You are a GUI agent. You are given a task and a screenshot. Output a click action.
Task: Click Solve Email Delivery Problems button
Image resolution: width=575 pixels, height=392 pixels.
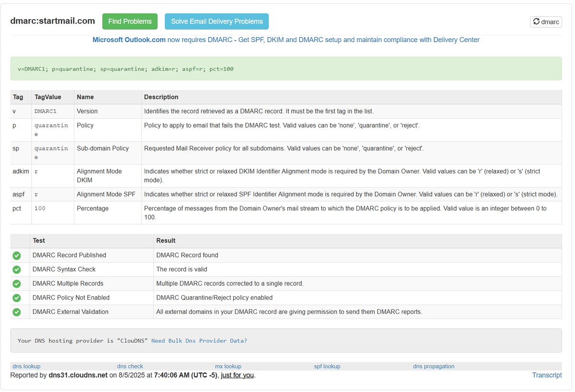217,22
